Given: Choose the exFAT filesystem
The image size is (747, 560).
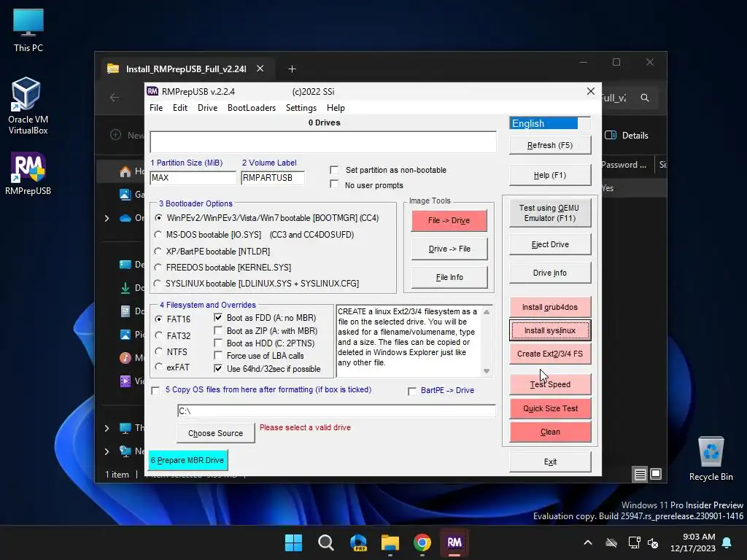Looking at the screenshot, I should click(x=158, y=367).
